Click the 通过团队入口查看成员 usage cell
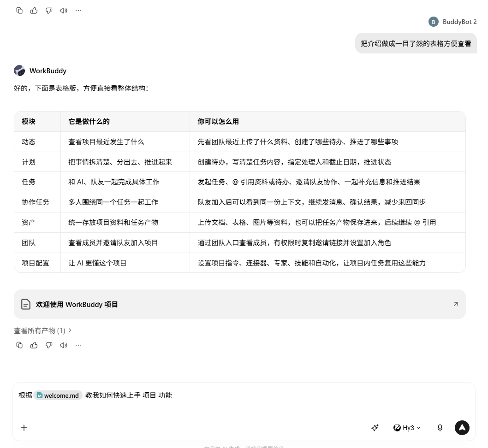Image resolution: width=488 pixels, height=448 pixels. click(328, 242)
